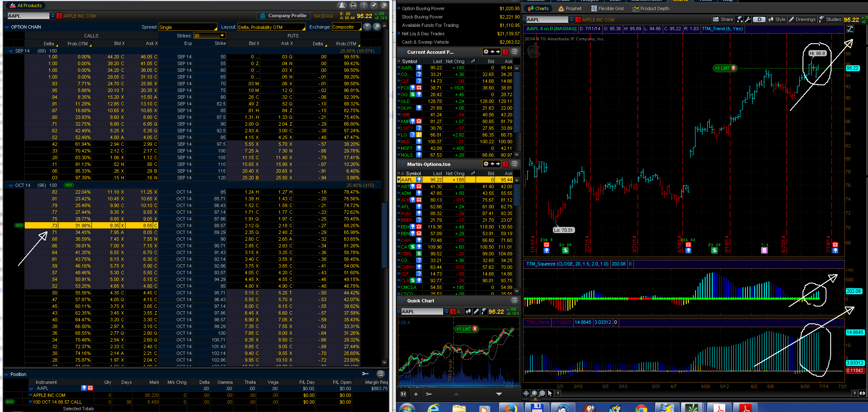Open Layout dropdown showing Delta, Probability OTM

[x=272, y=27]
